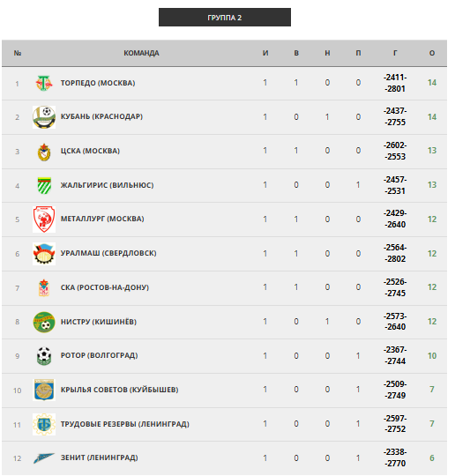Open the ЗЕНИТ (ЛЕНИНГРАД) team page
This screenshot has width=455, height=476.
[x=100, y=457]
